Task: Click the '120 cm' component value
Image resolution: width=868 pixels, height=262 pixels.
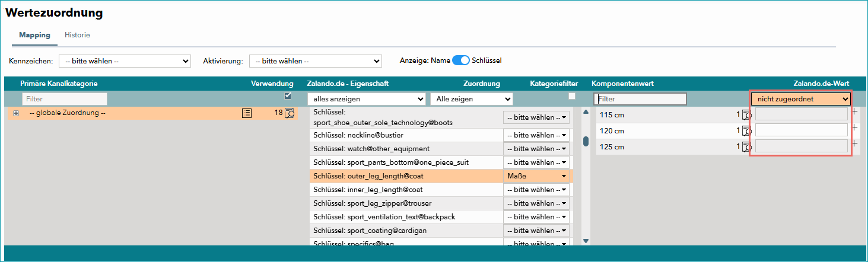Action: 612,131
